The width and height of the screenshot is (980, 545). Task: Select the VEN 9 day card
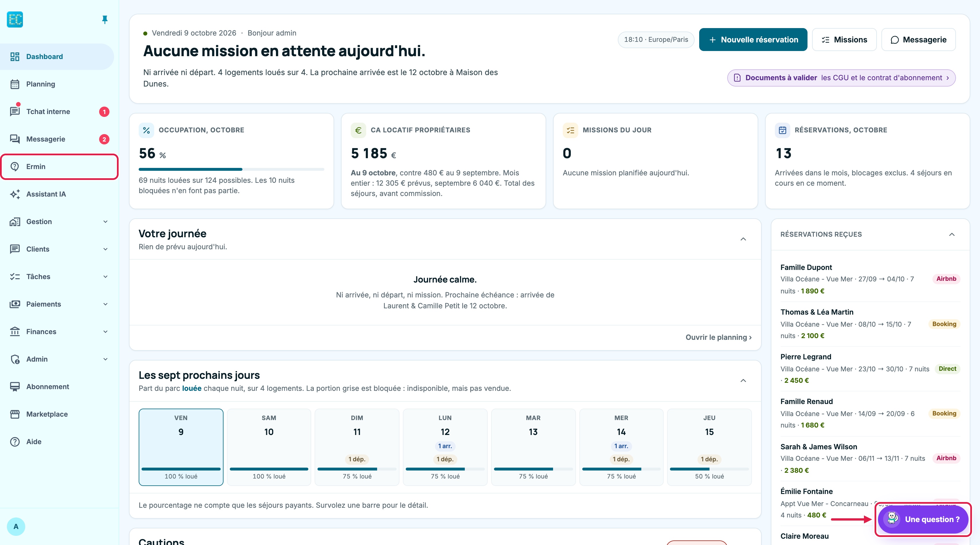pyautogui.click(x=181, y=447)
